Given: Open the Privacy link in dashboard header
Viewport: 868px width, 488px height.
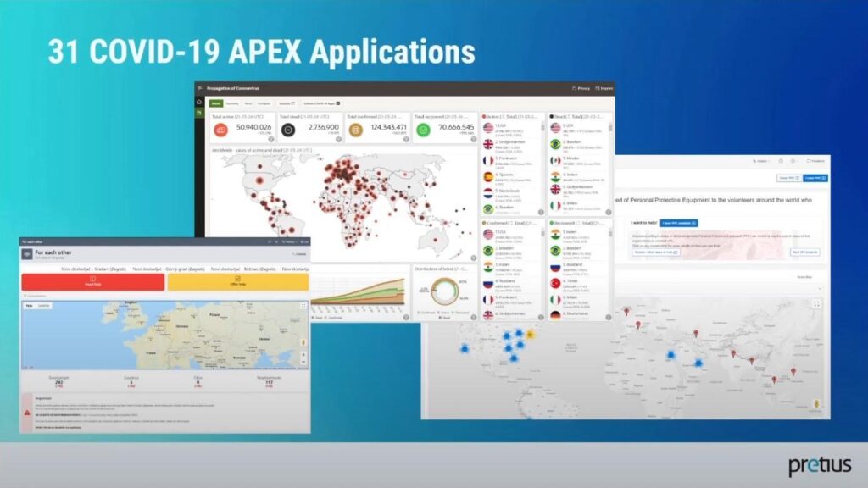Looking at the screenshot, I should (x=581, y=88).
